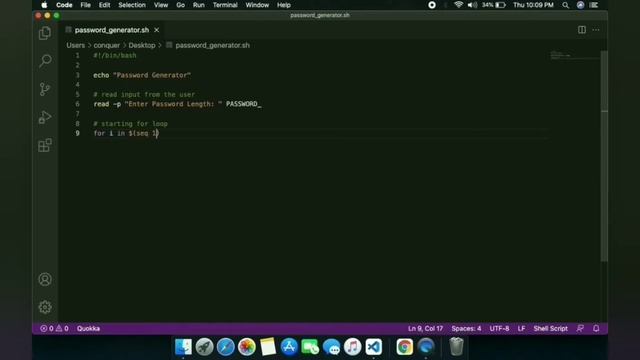Open the Code application menu
The image size is (640, 360).
point(64,5)
